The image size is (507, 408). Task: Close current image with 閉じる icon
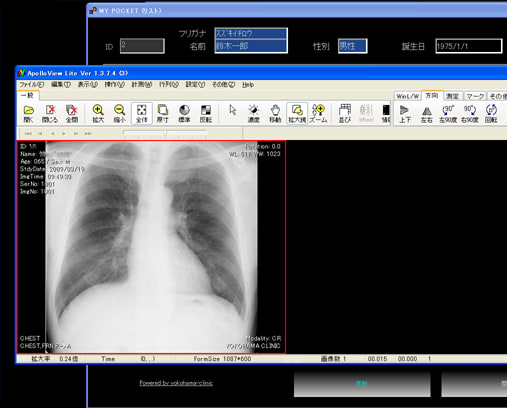tap(50, 114)
